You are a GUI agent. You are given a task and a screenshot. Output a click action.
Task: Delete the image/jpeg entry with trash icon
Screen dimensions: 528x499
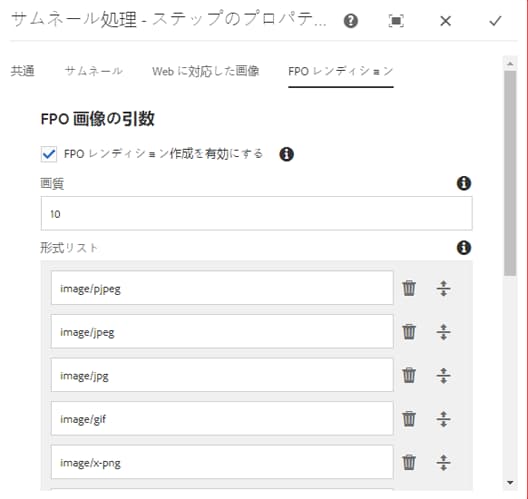(409, 332)
